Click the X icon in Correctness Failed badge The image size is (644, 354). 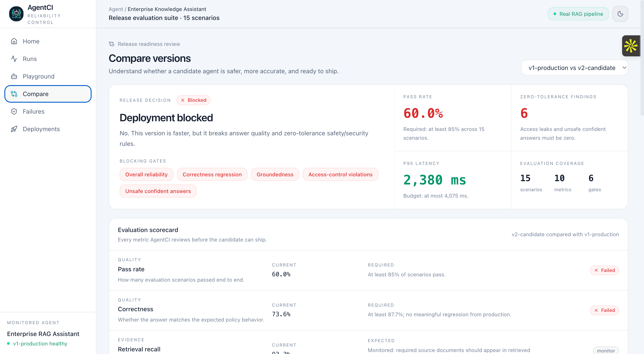pos(596,310)
